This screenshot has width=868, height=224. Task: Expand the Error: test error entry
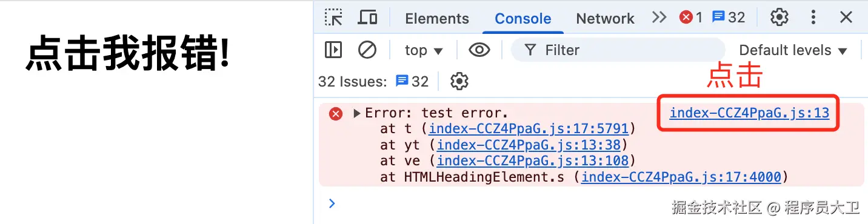point(357,113)
